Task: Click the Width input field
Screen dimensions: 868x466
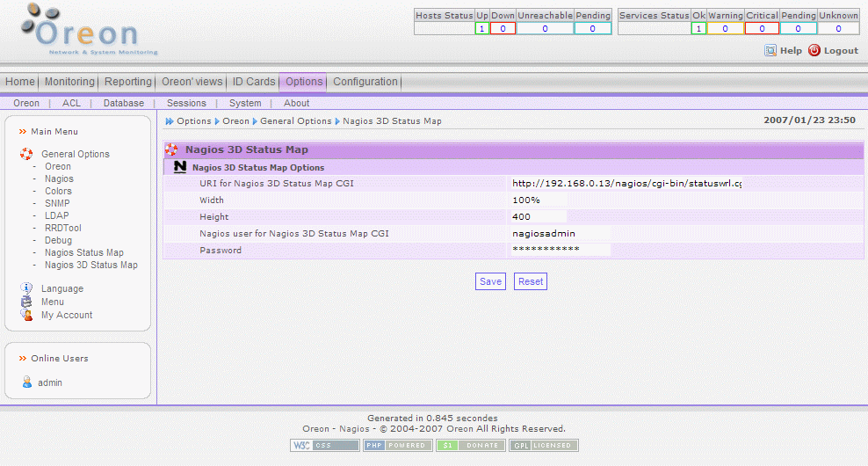Action: [538, 200]
